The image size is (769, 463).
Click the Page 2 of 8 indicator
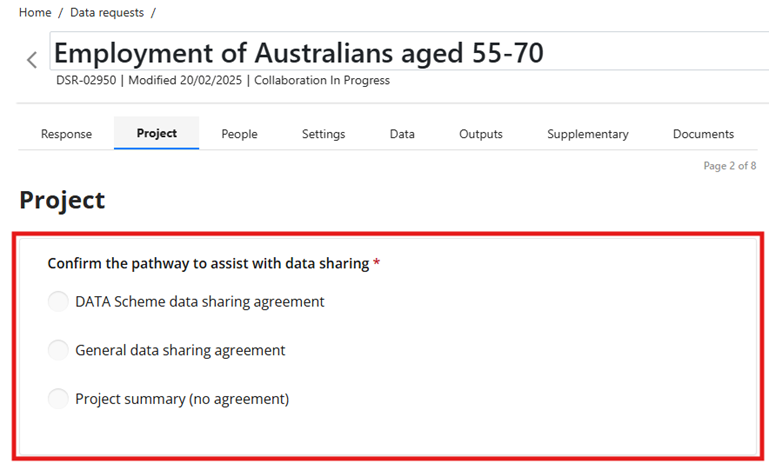(730, 166)
